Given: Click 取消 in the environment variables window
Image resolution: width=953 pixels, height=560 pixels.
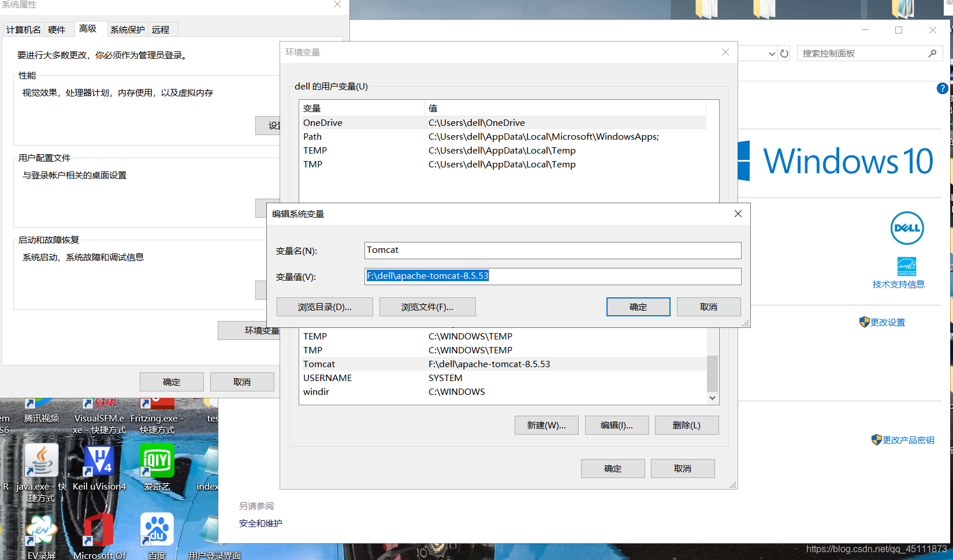Looking at the screenshot, I should click(x=683, y=469).
